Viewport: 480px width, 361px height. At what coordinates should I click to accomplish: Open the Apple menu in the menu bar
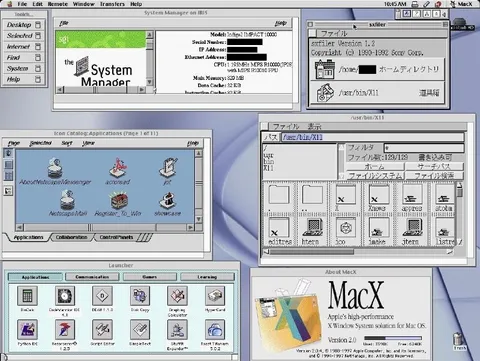[x=9, y=4]
